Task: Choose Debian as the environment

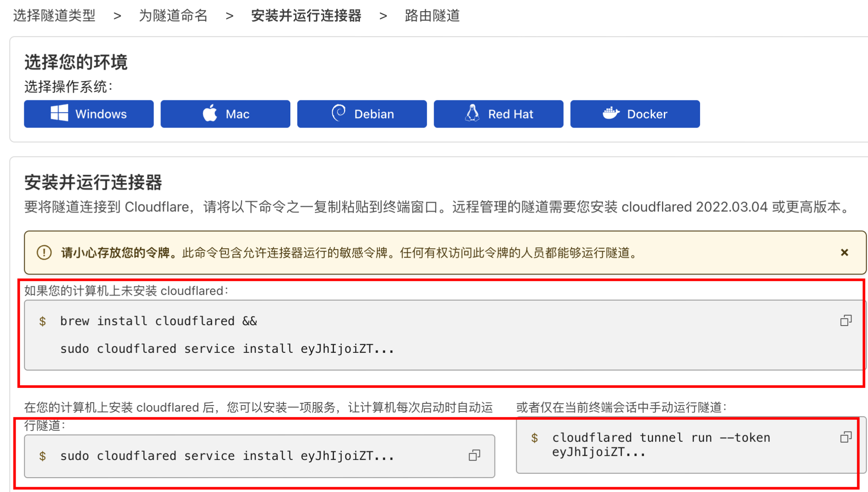Action: (x=362, y=114)
